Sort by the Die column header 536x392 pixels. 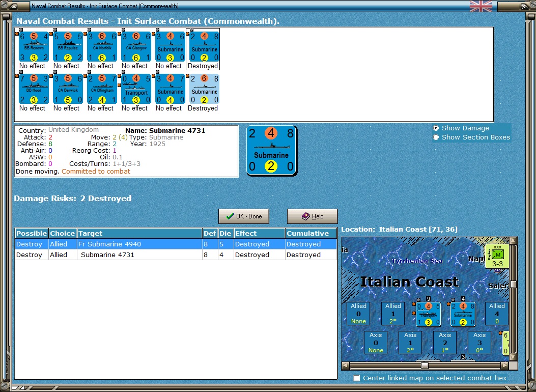tap(225, 234)
